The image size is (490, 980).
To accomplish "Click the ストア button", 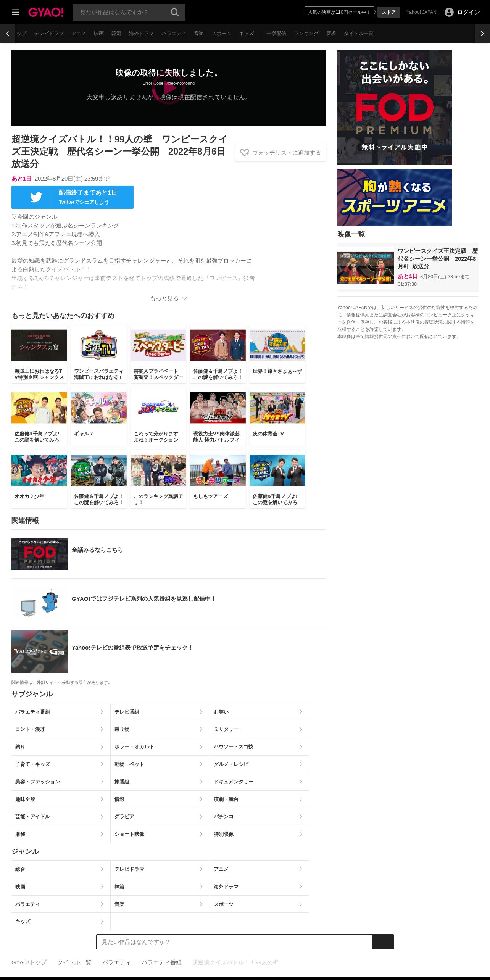I will [x=389, y=12].
